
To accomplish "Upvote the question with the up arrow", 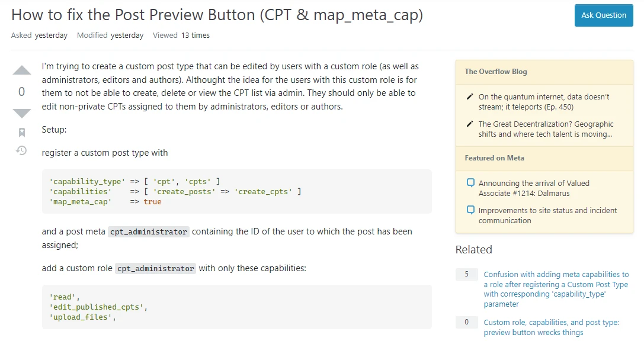I will [x=22, y=70].
